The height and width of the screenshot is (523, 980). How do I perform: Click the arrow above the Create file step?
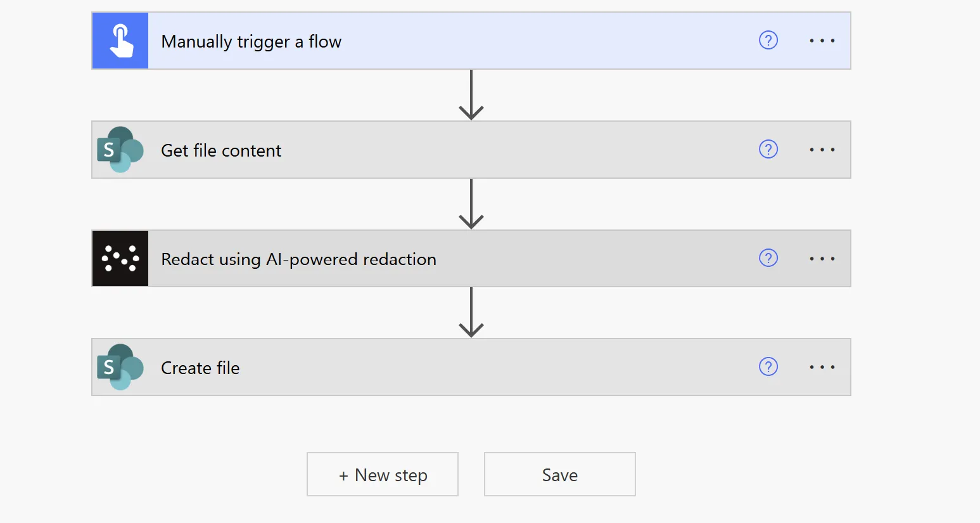(471, 311)
